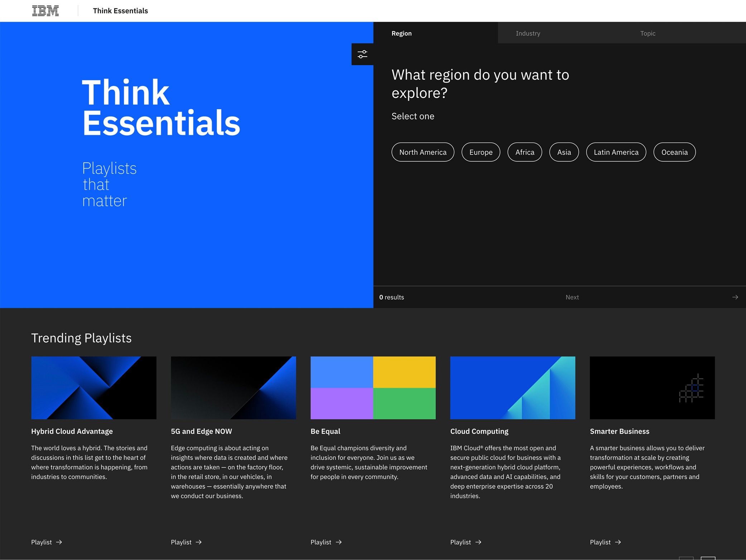Select the Latin America region
The width and height of the screenshot is (746, 560).
coord(616,152)
